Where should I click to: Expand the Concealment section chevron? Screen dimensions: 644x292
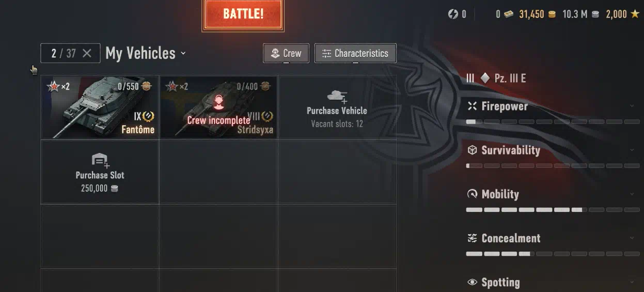pyautogui.click(x=632, y=238)
